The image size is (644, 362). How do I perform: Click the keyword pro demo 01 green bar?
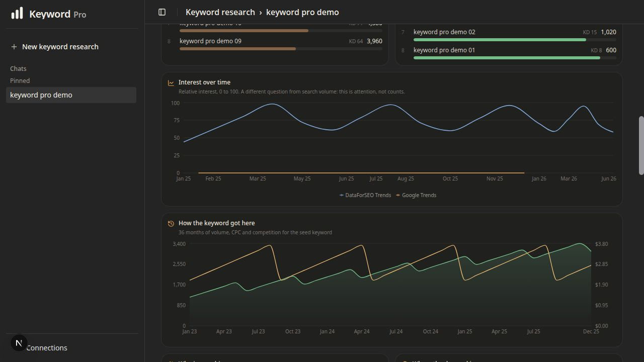point(507,58)
